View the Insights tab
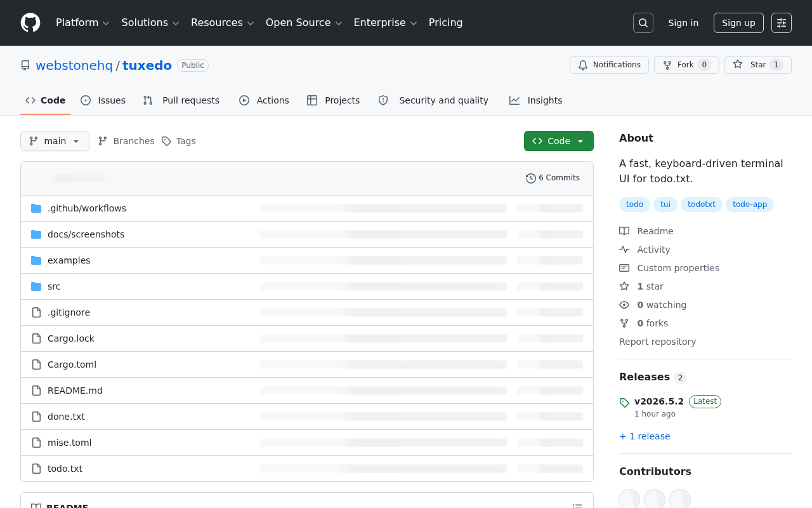Screen dimensions: 812x508 tap(536, 100)
